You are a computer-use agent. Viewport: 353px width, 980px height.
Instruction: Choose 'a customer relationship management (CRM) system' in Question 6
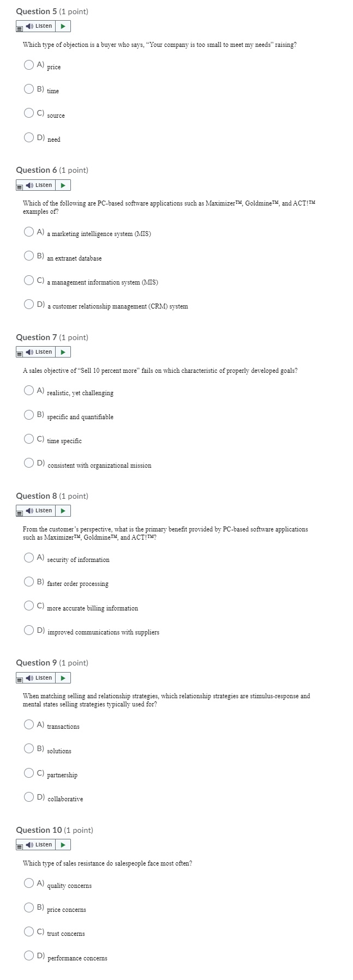pyautogui.click(x=28, y=304)
